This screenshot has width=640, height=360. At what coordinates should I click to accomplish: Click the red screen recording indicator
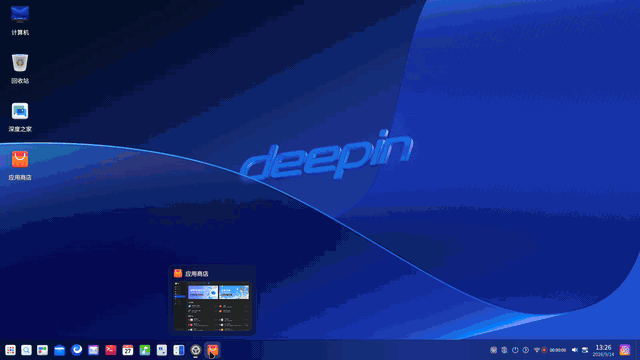click(544, 350)
